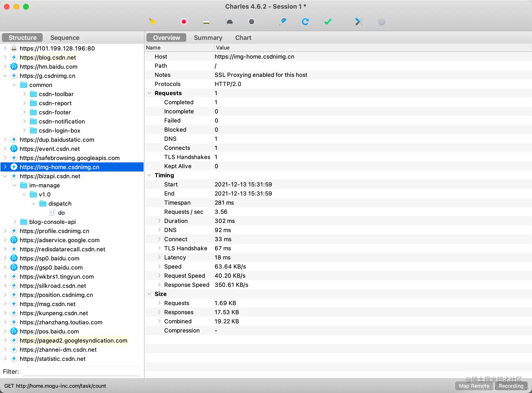Image resolution: width=532 pixels, height=393 pixels.
Task: Select https://profile.csdnimg.cn in the tree
Action: 55,231
